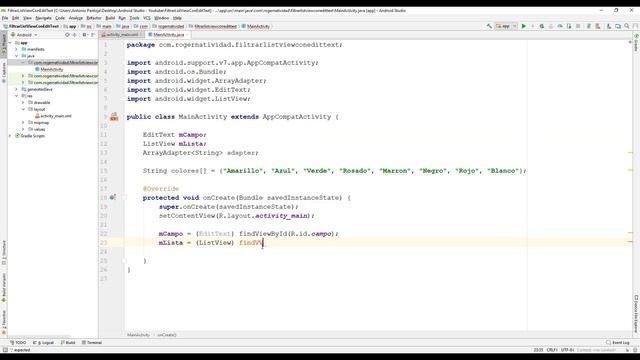Collapse the app module node

point(10,42)
